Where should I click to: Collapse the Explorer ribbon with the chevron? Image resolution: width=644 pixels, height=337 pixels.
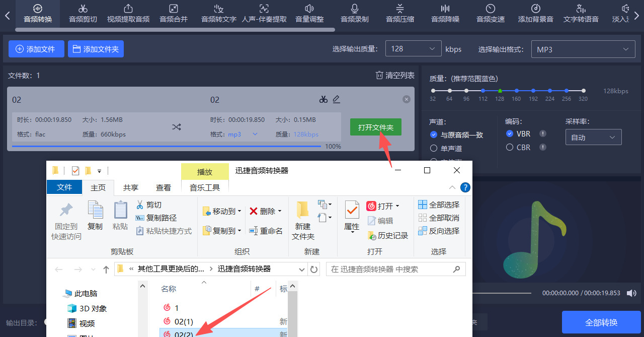coord(452,187)
